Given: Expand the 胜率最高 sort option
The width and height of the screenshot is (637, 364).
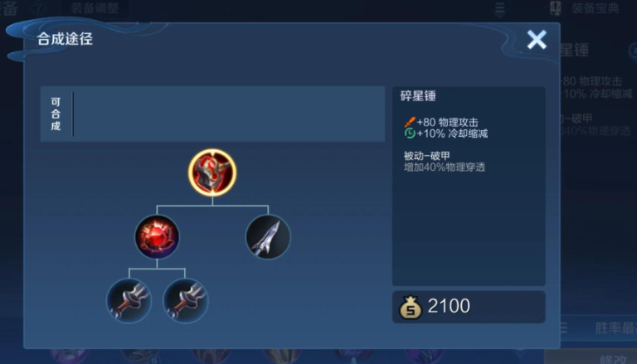Looking at the screenshot, I should pos(615,328).
